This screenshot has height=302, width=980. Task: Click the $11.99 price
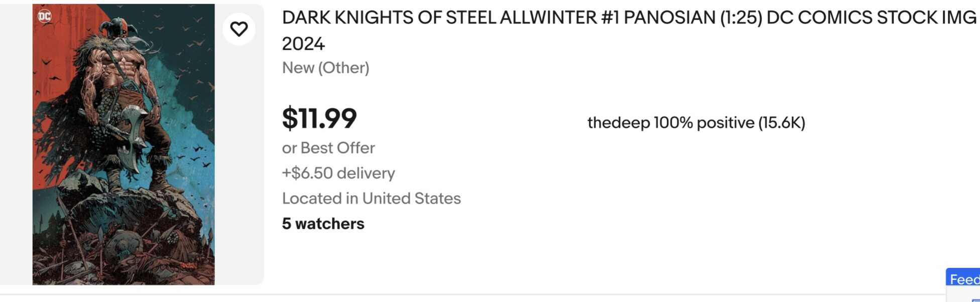point(319,118)
